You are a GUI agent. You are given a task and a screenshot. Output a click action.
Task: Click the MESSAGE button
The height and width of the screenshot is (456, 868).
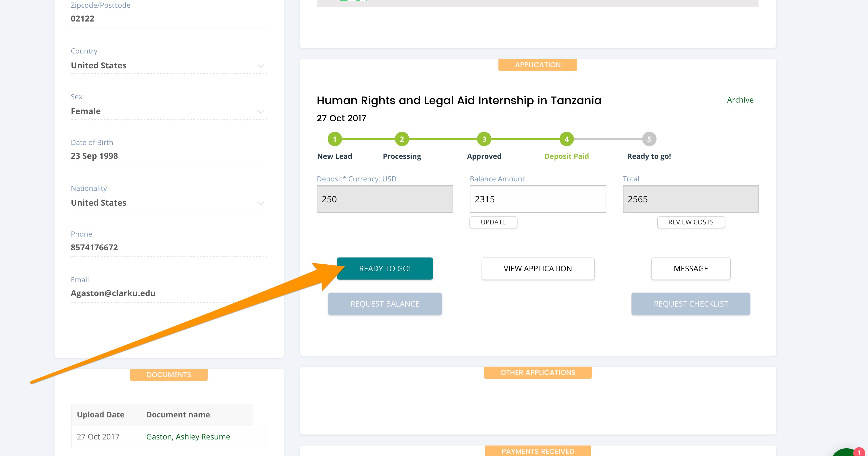(x=690, y=269)
